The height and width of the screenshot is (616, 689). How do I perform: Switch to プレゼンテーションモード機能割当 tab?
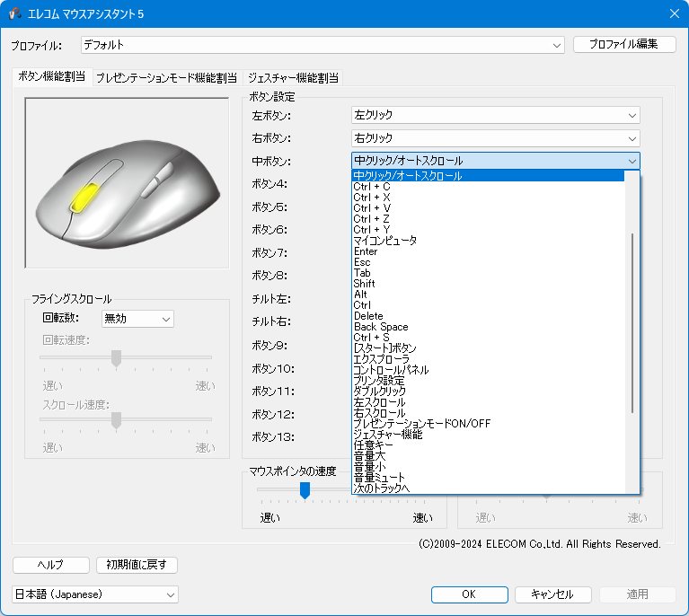(166, 78)
